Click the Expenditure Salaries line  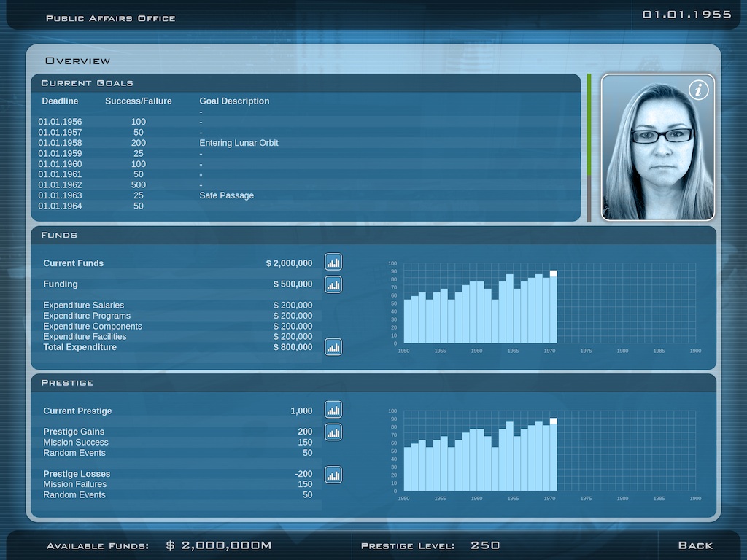coord(84,305)
